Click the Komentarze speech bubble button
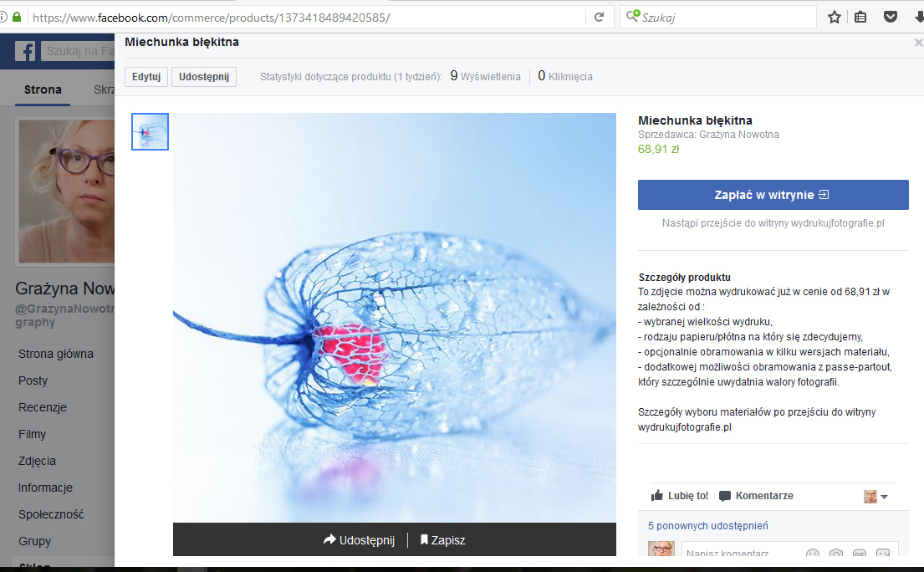The width and height of the screenshot is (924, 572). point(756,496)
